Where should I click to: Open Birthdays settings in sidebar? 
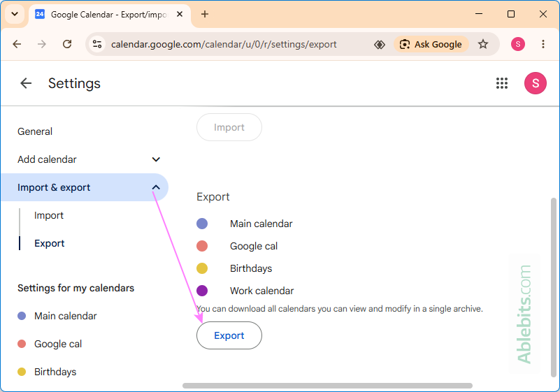[55, 372]
